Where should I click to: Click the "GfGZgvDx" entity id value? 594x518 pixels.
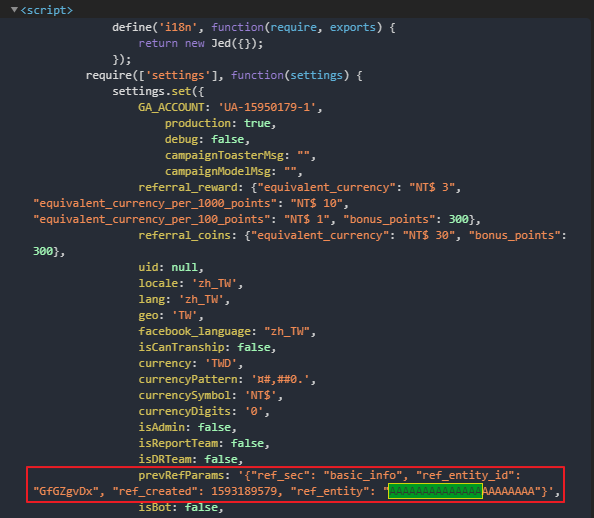coord(66,491)
